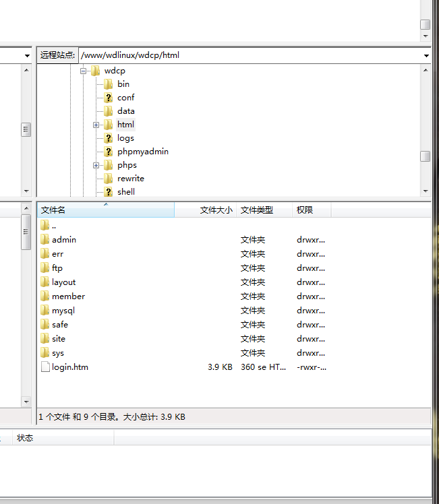
Task: Click the conf unknown-folder icon
Action: click(x=109, y=98)
